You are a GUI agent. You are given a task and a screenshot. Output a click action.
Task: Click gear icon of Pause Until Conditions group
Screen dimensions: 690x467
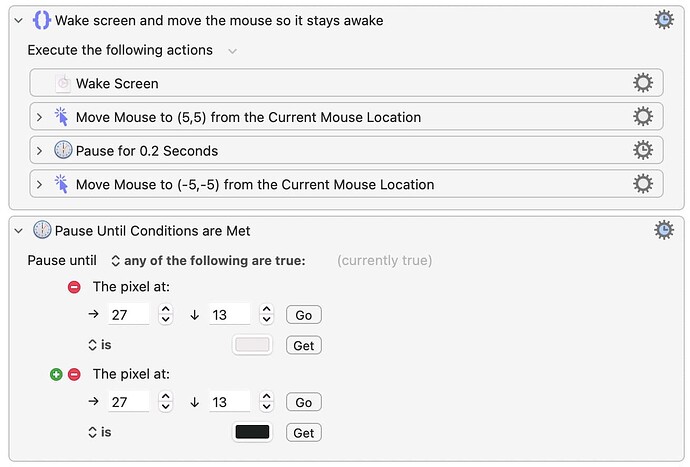(663, 230)
